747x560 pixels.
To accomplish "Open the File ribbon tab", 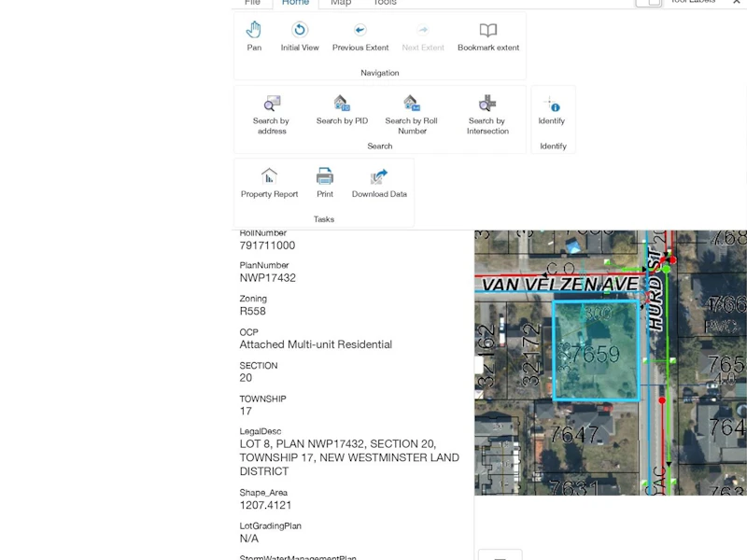I will [x=252, y=3].
